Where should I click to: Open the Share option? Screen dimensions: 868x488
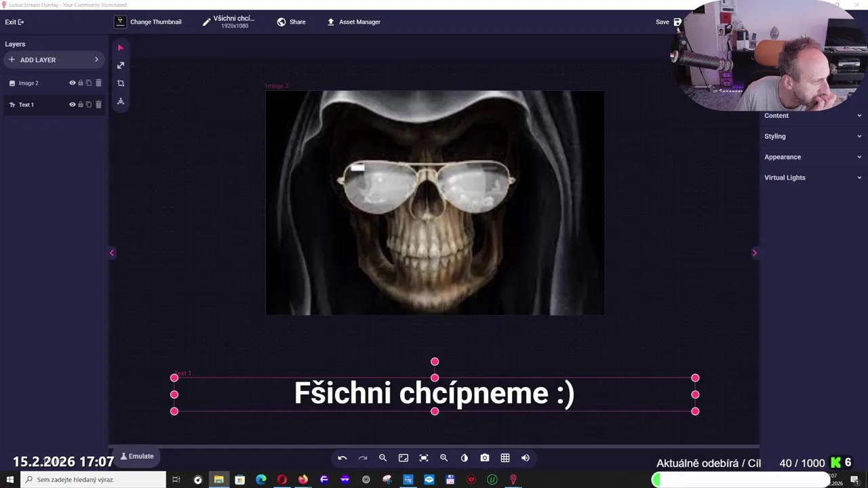292,22
